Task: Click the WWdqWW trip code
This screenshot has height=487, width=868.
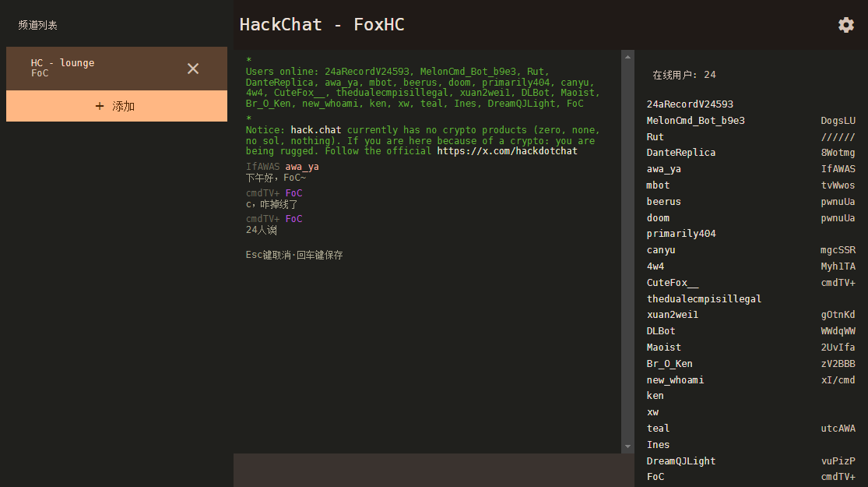Action: (838, 330)
